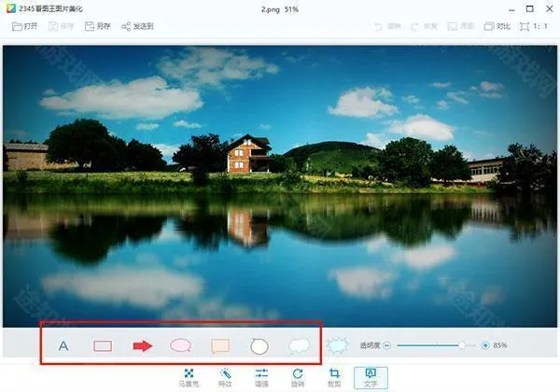Choose the white cloud speech bubble
The height and width of the screenshot is (392, 560).
click(299, 346)
